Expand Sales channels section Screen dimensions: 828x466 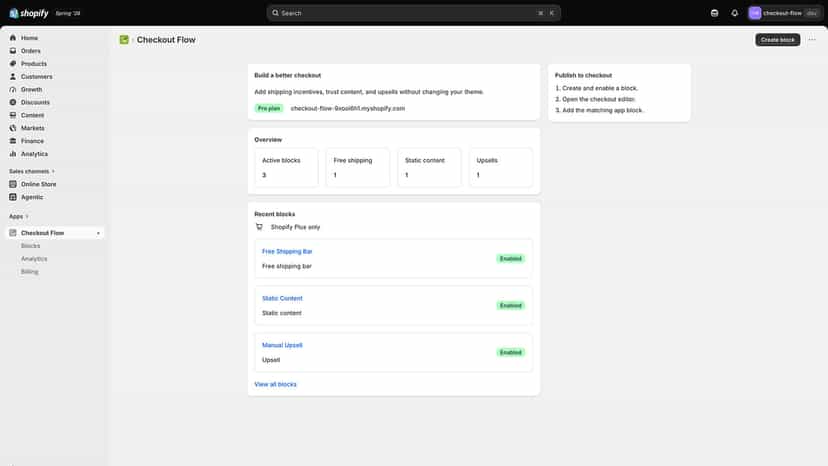click(x=32, y=172)
